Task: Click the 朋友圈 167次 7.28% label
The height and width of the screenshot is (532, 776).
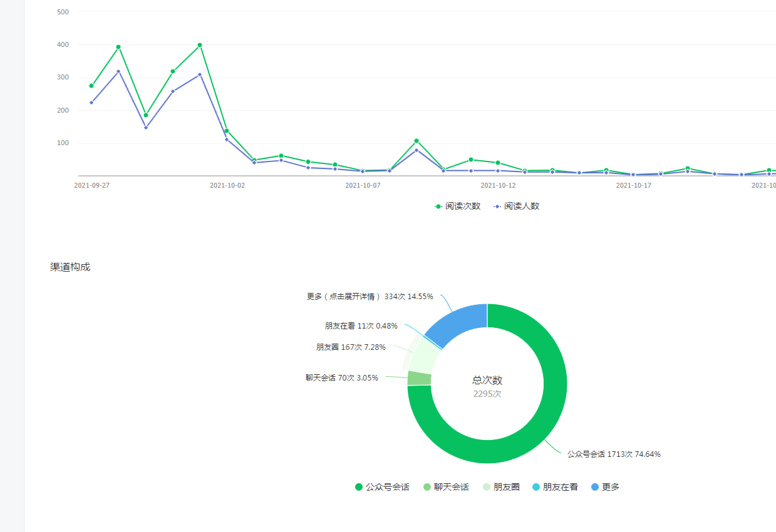Action: (x=351, y=347)
